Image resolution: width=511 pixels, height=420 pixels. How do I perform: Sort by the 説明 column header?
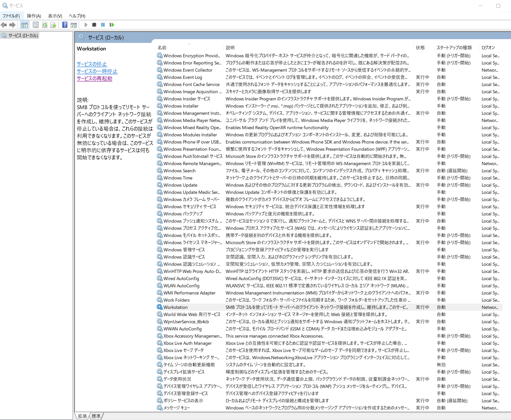[x=318, y=48]
